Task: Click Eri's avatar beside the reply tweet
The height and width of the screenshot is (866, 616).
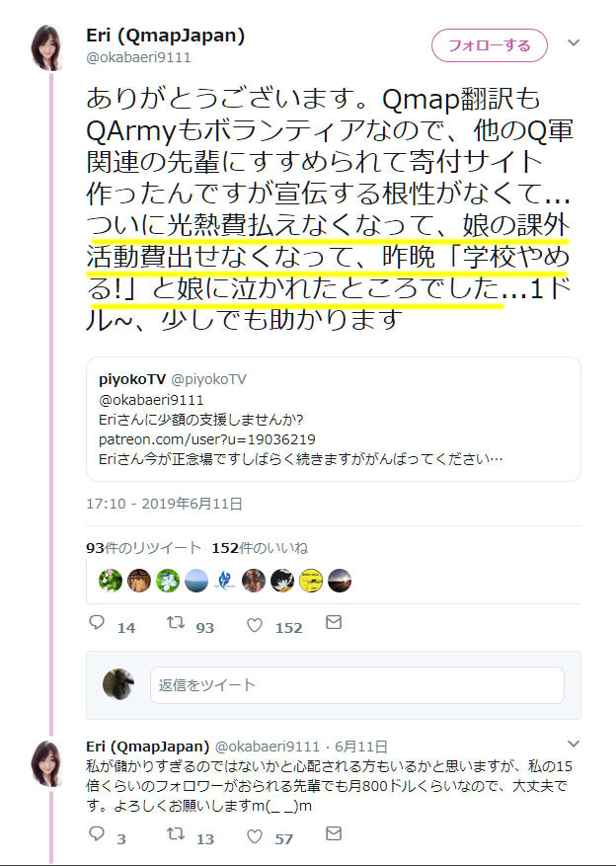Action: (x=45, y=764)
